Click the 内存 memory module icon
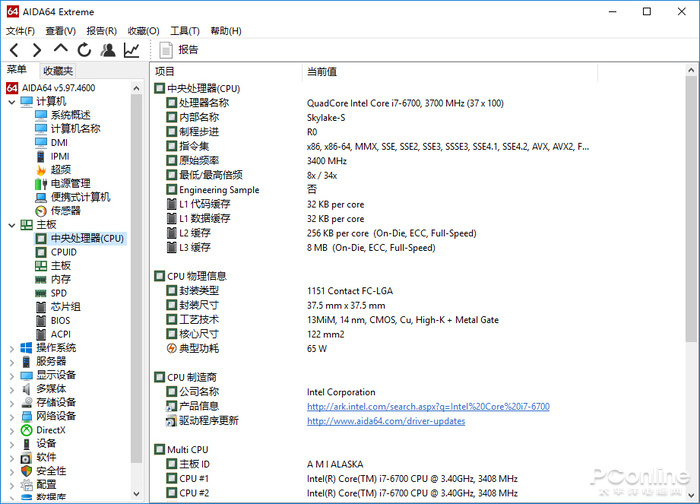This screenshot has width=700, height=504. [41, 280]
